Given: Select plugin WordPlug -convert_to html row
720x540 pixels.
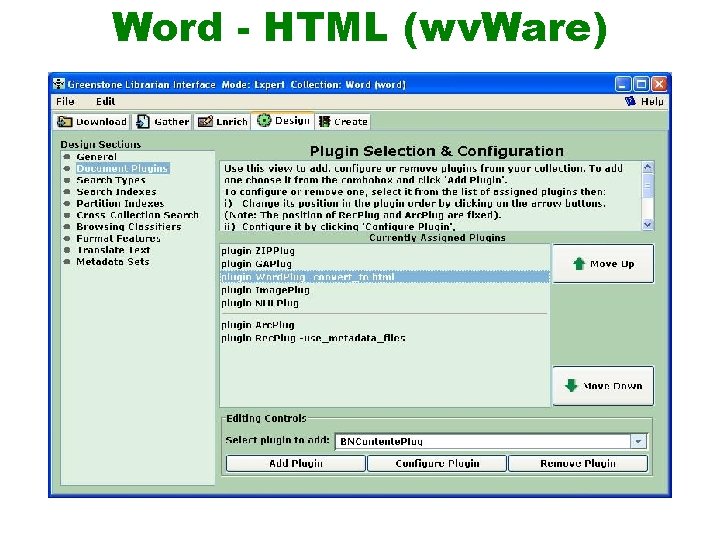Looking at the screenshot, I should tap(385, 277).
